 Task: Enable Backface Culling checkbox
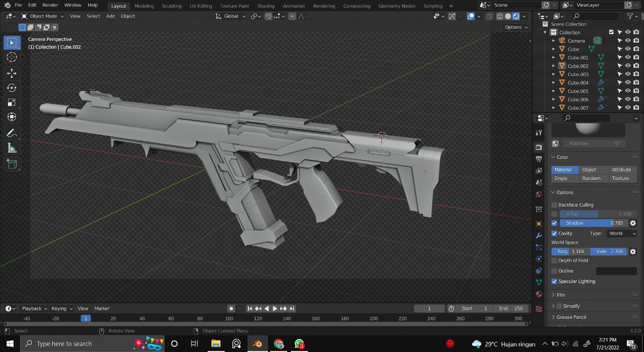pos(554,205)
